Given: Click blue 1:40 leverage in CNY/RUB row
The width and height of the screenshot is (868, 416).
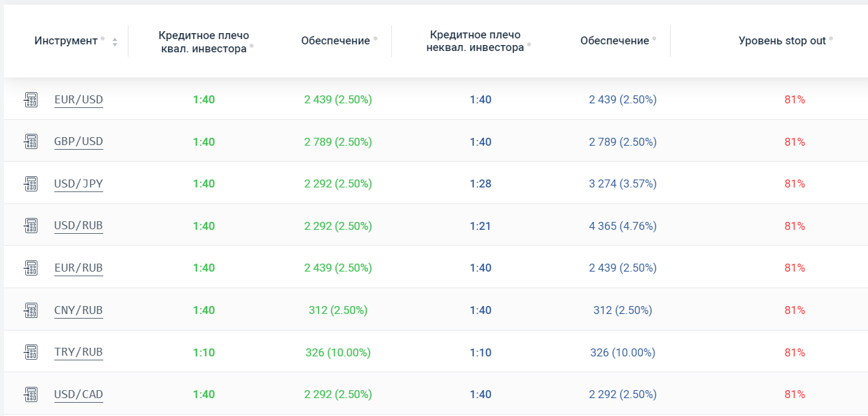Looking at the screenshot, I should 481,310.
